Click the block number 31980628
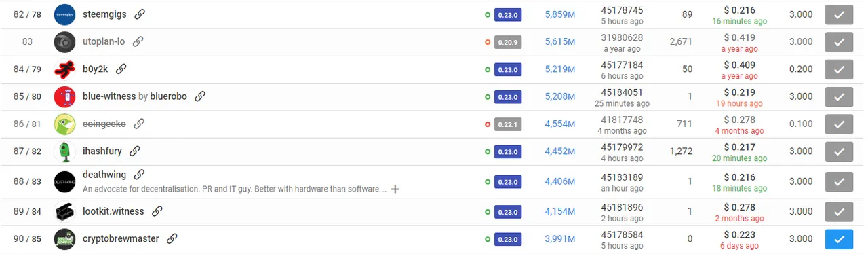This screenshot has height=254, width=868. (x=622, y=37)
